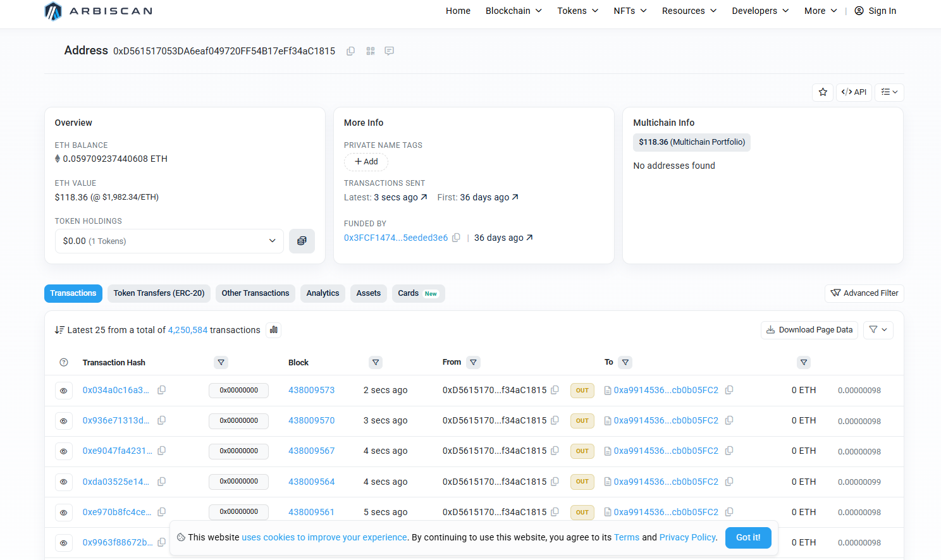Preview transaction 0xe9047fa4231 with eye icon
This screenshot has width=941, height=560.
coord(64,451)
